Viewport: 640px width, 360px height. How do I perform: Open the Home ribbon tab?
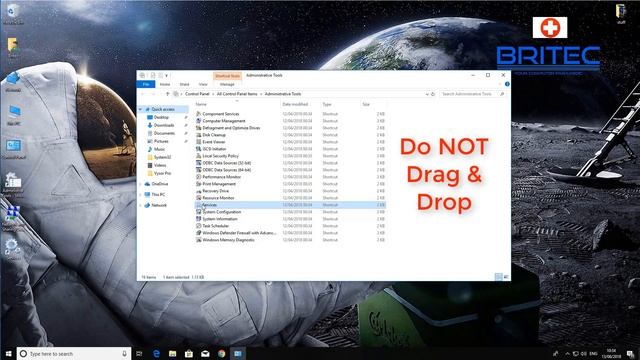click(x=165, y=84)
